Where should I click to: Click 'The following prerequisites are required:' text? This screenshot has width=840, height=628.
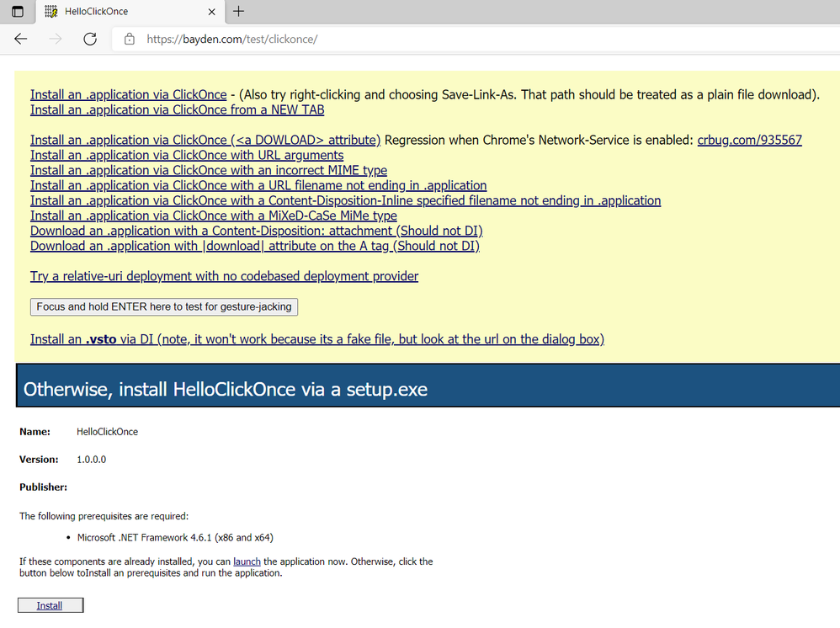[x=104, y=516]
